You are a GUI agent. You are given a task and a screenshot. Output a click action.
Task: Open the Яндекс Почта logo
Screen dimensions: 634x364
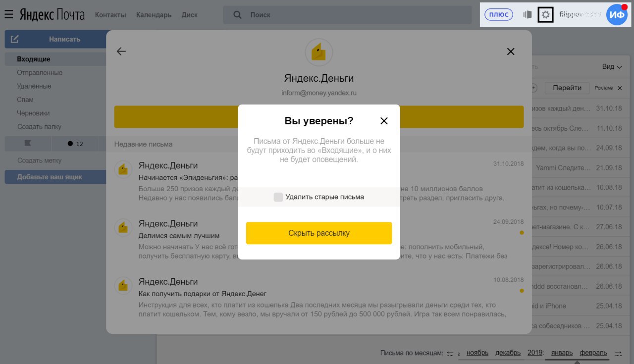click(x=52, y=15)
